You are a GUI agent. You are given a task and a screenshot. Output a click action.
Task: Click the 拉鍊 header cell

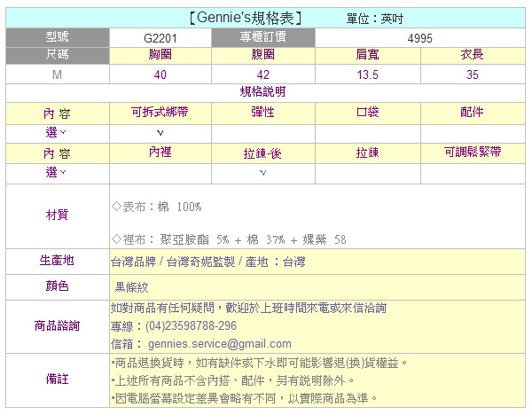tap(367, 153)
